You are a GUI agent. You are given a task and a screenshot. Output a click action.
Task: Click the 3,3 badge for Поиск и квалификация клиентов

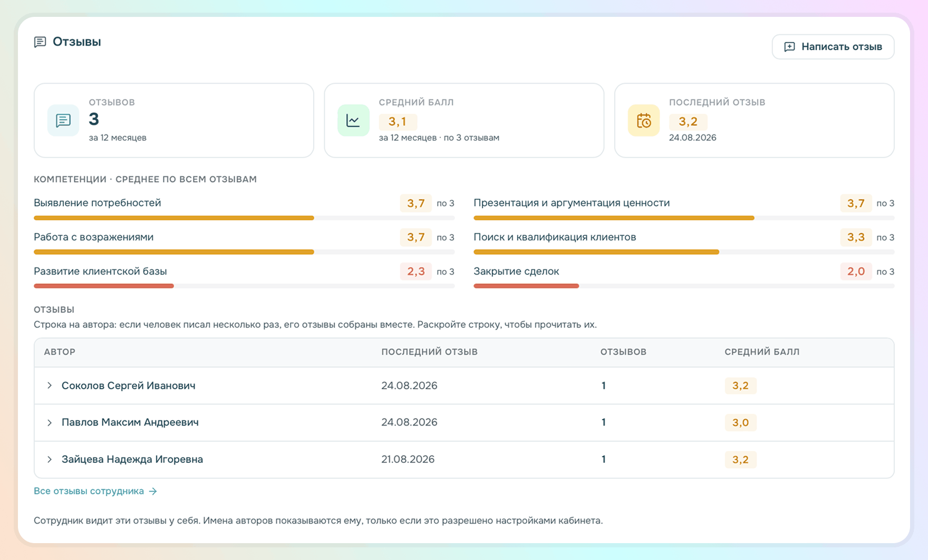pyautogui.click(x=856, y=237)
